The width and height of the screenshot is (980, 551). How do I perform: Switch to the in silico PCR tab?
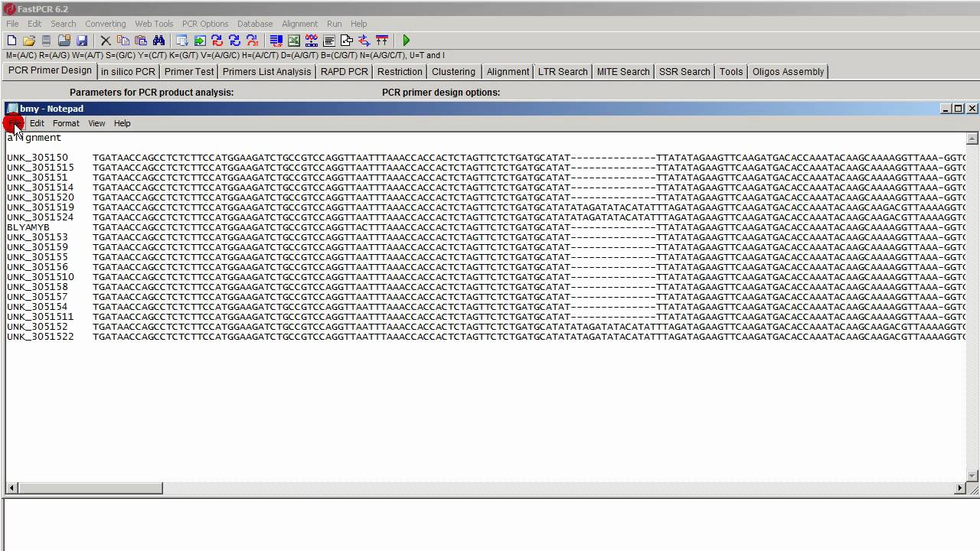click(x=128, y=71)
